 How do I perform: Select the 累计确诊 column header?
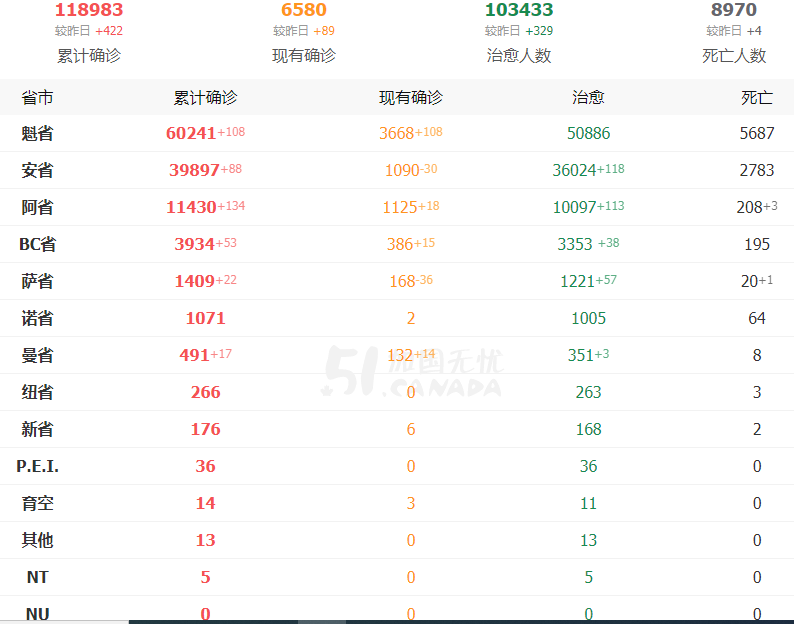[205, 97]
